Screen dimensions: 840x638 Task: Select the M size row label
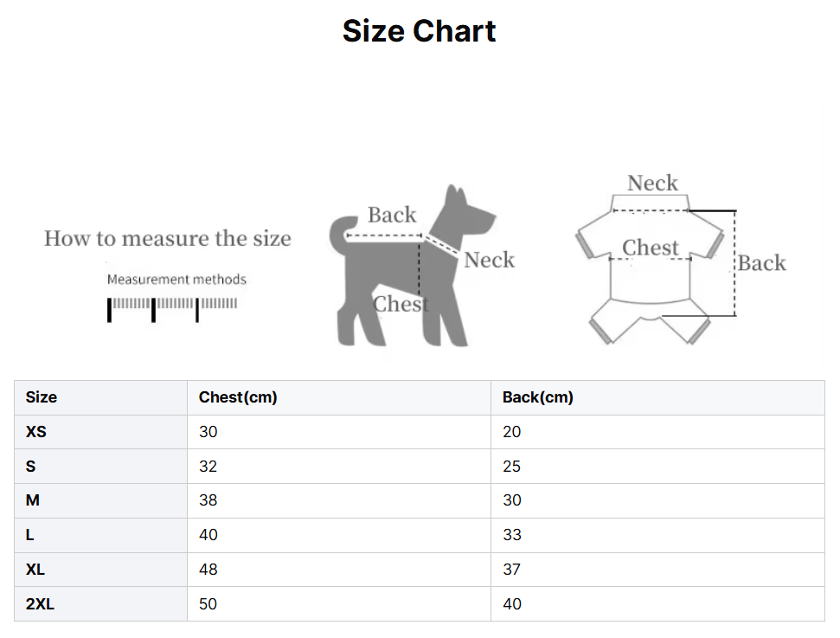33,500
